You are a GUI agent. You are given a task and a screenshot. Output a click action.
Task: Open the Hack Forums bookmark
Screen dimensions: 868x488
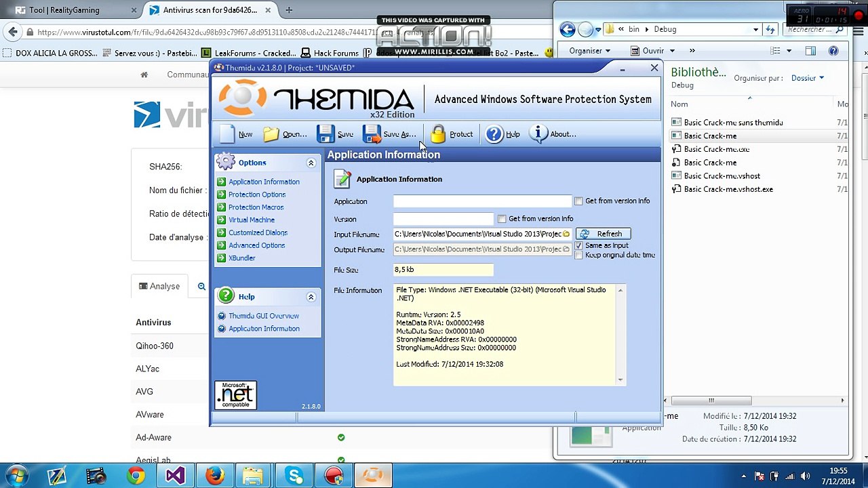click(330, 54)
